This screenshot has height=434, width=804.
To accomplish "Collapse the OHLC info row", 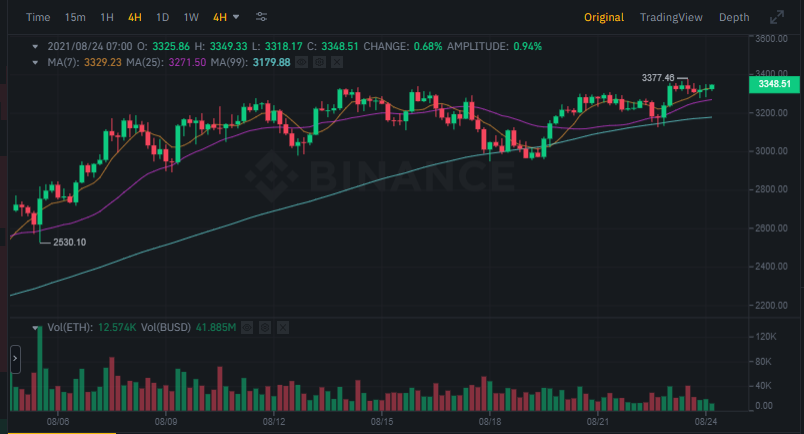I will tap(36, 46).
